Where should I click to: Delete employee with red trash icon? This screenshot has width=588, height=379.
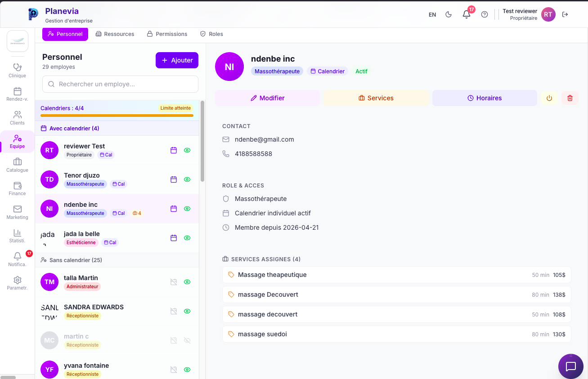tap(570, 98)
